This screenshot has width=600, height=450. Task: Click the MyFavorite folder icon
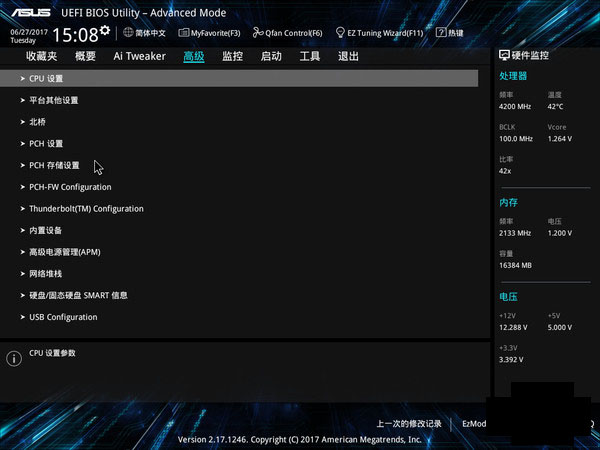(184, 33)
